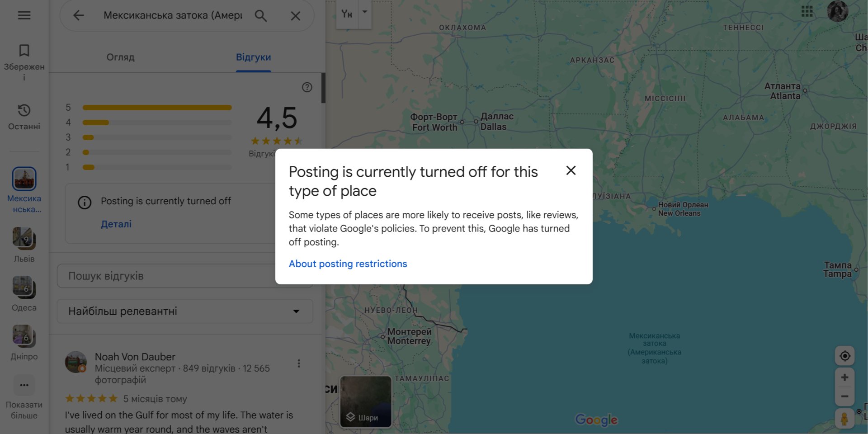Click the 2-star rating bar

[157, 152]
